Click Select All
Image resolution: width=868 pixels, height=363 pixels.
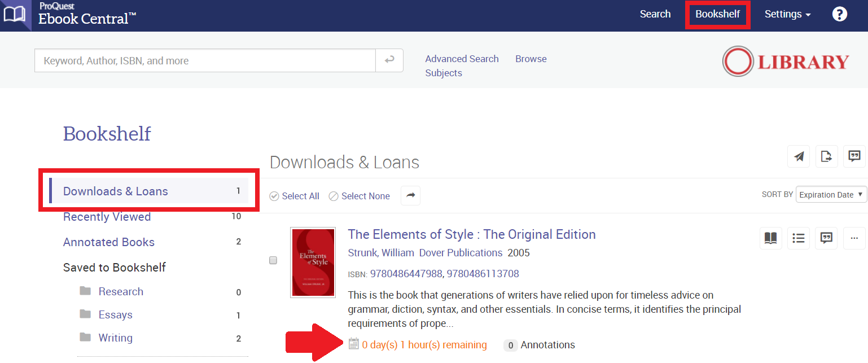pyautogui.click(x=295, y=196)
